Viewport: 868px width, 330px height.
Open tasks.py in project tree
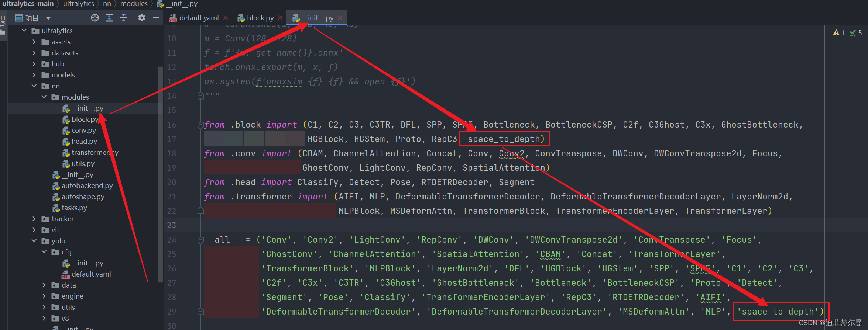[x=74, y=208]
